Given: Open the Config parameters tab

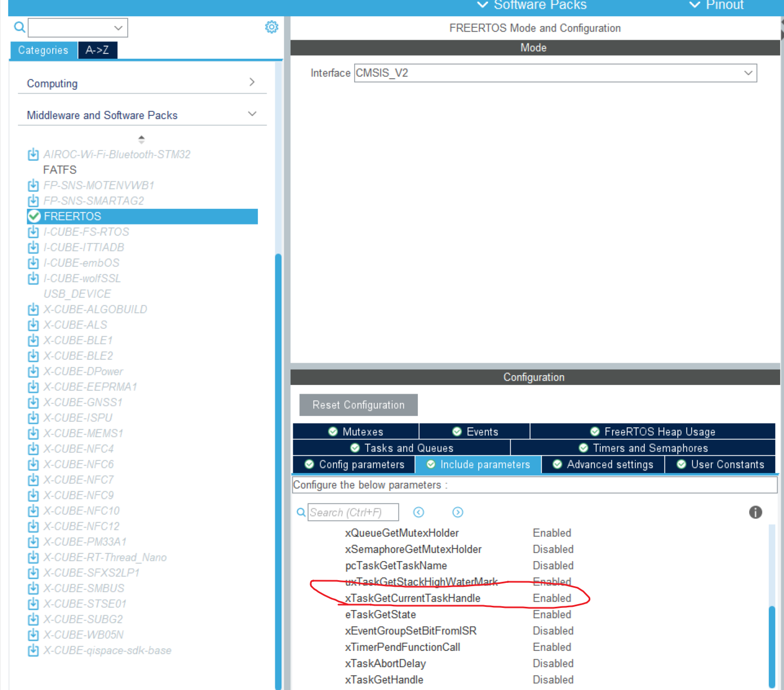Looking at the screenshot, I should (354, 464).
